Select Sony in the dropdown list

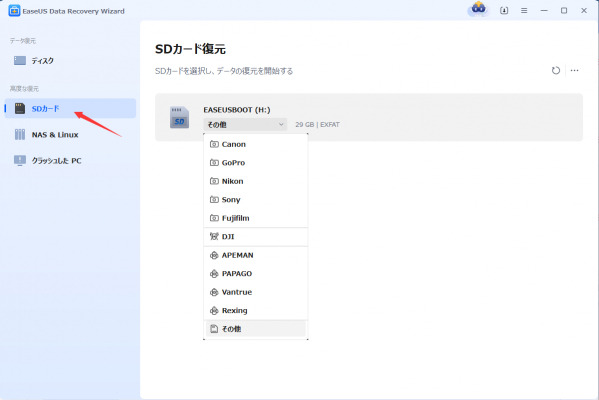(x=256, y=199)
